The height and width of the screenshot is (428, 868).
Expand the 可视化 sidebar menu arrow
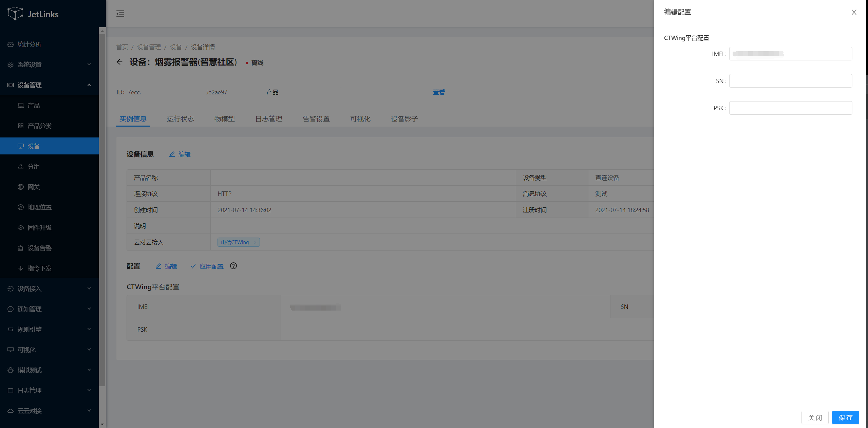pyautogui.click(x=89, y=350)
